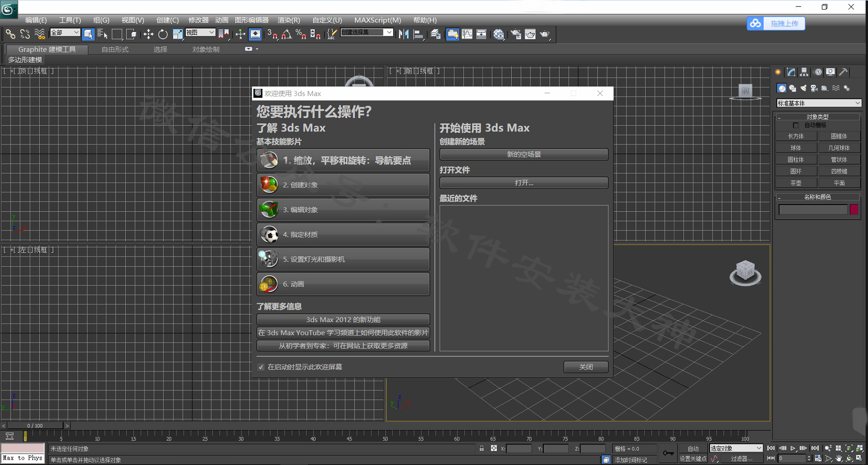
Task: Collapse the 对象类型 rollout
Action: point(818,117)
